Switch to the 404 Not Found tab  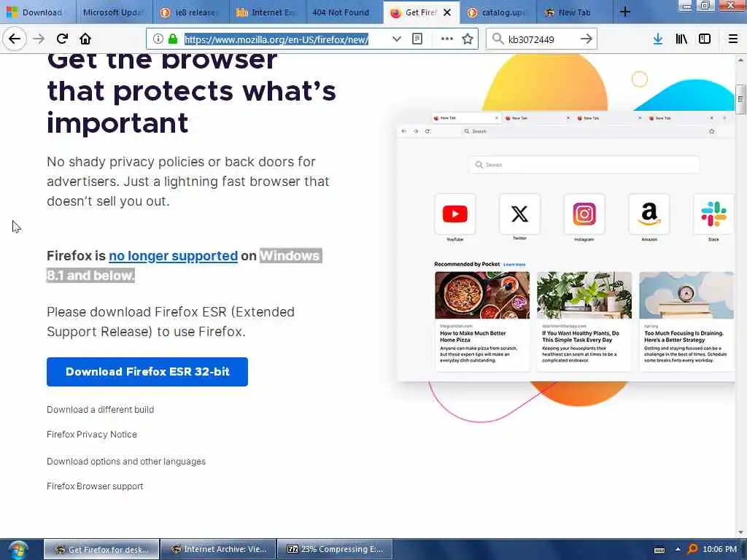coord(344,12)
